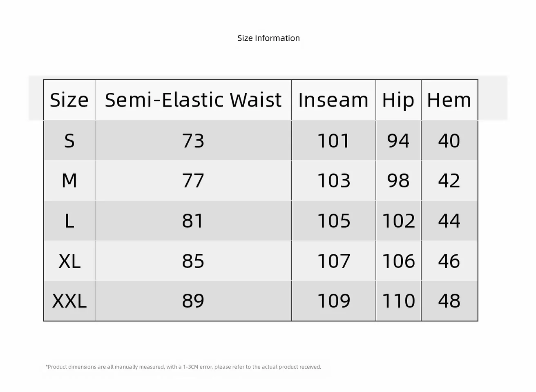Select the Size column header
Screen dimensions: 536x392
[x=69, y=100]
